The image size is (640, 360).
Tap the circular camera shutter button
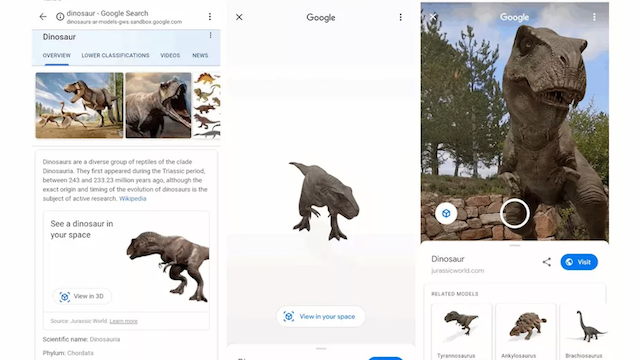click(515, 213)
